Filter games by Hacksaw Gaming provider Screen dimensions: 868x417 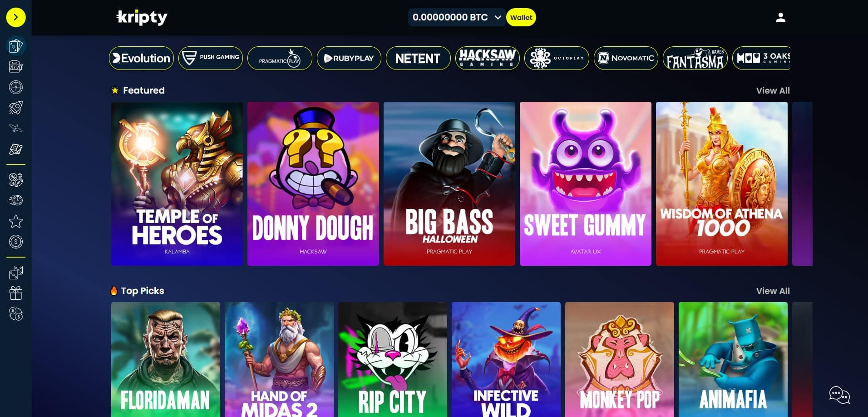pos(488,58)
